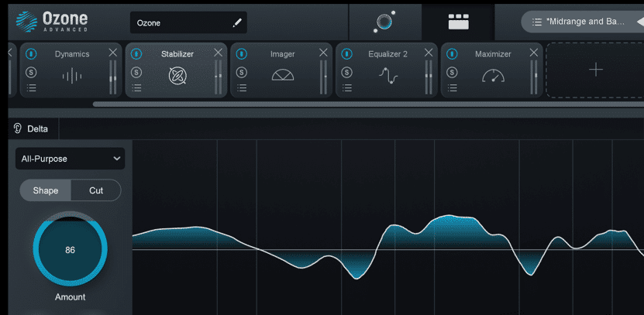Add a new module with plus slot
644x315 pixels.
tap(595, 70)
